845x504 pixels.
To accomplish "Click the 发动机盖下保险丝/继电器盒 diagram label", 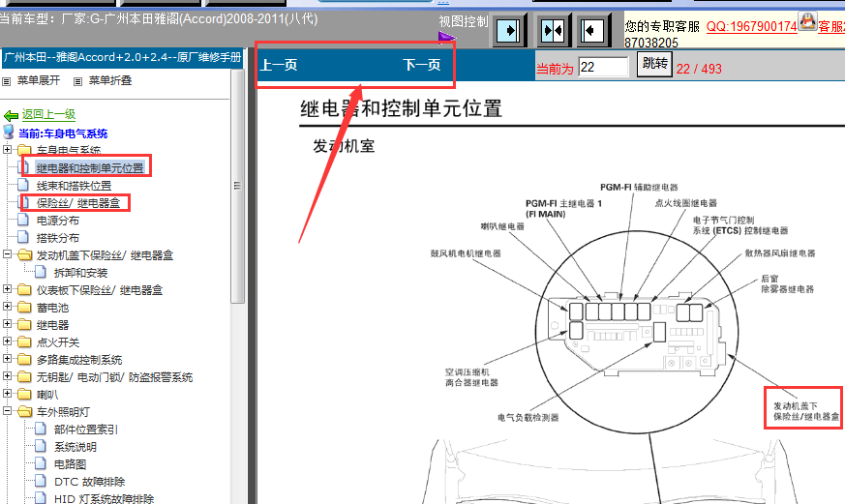I will pos(806,411).
